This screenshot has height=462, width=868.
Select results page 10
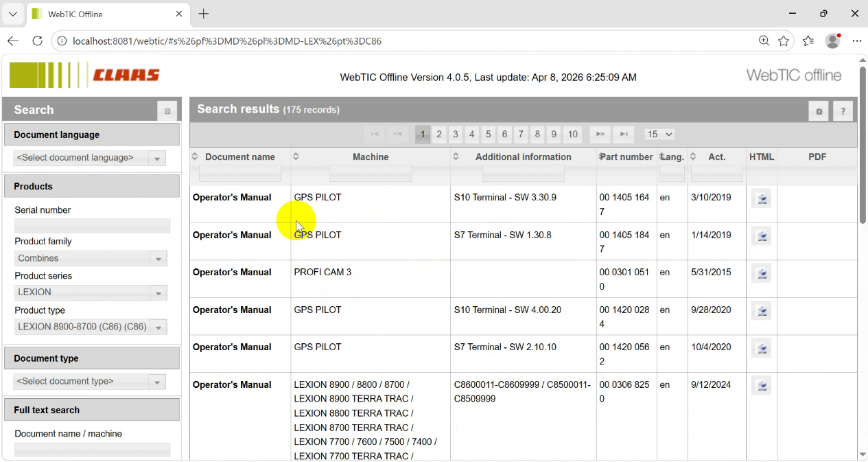573,135
